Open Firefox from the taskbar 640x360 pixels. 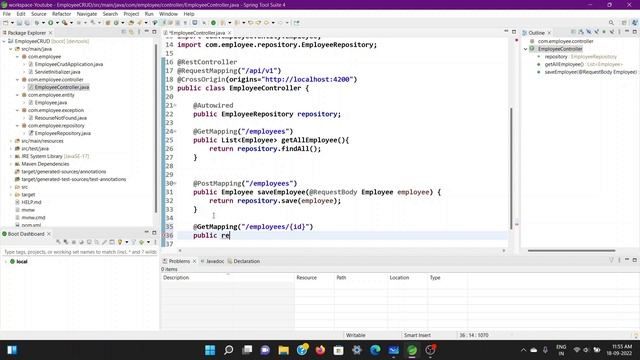320,350
